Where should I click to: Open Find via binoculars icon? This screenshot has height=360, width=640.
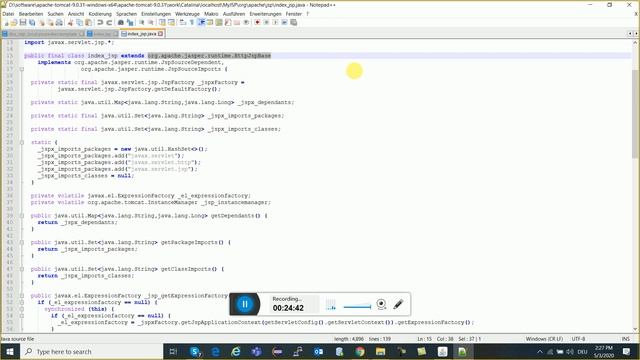[120, 22]
